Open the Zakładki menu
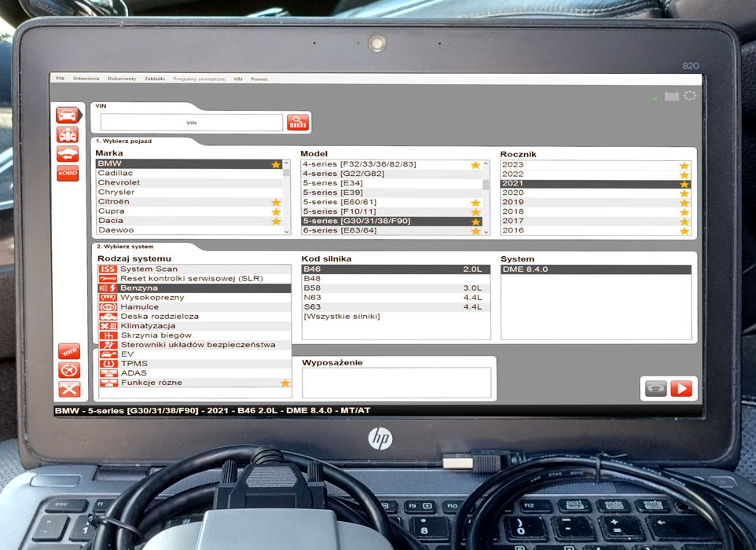This screenshot has width=756, height=550. (x=155, y=79)
